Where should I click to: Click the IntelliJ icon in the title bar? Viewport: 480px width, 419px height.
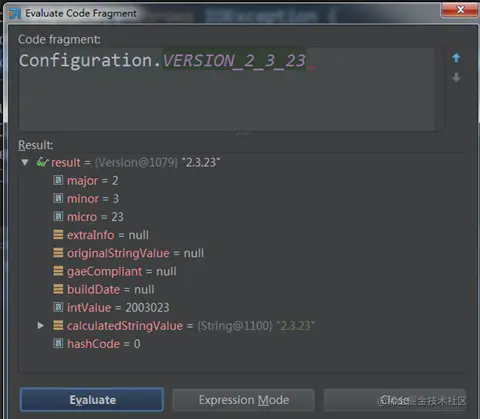[x=15, y=13]
